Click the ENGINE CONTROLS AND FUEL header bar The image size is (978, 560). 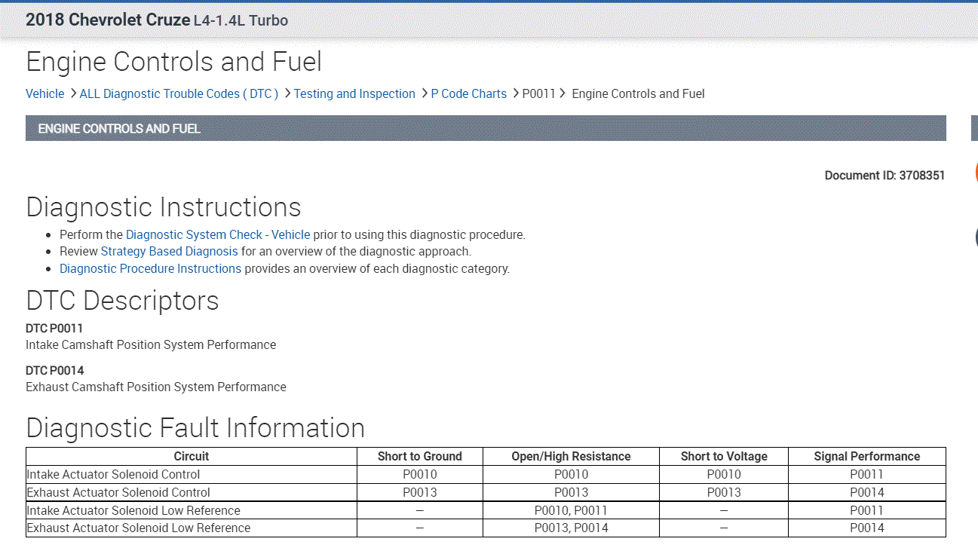[486, 128]
